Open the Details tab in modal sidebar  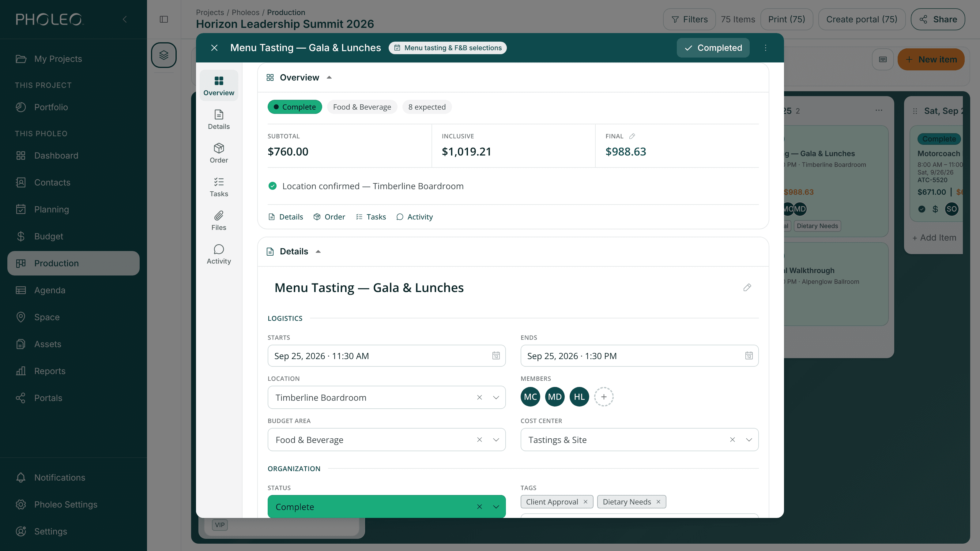(x=219, y=119)
